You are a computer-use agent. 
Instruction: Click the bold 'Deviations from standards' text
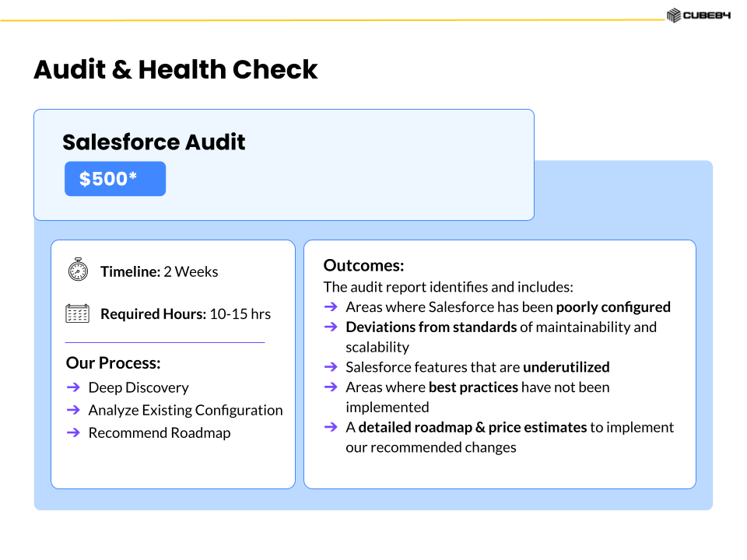coord(431,327)
